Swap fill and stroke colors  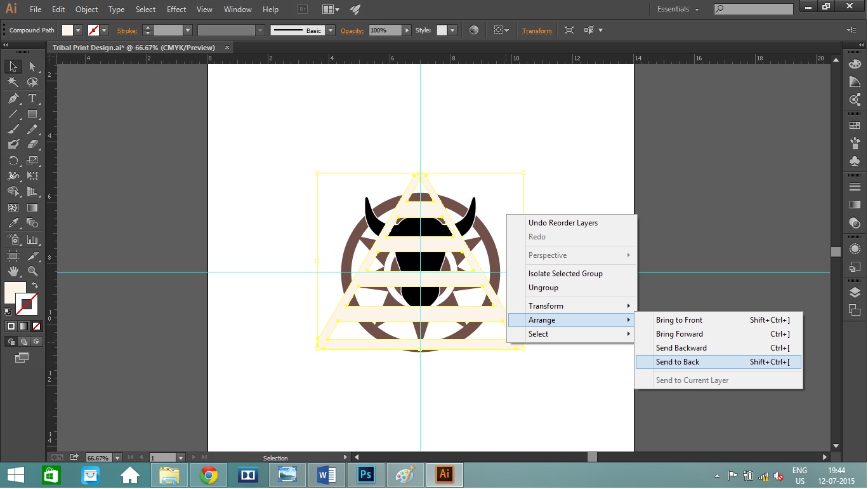coord(35,286)
